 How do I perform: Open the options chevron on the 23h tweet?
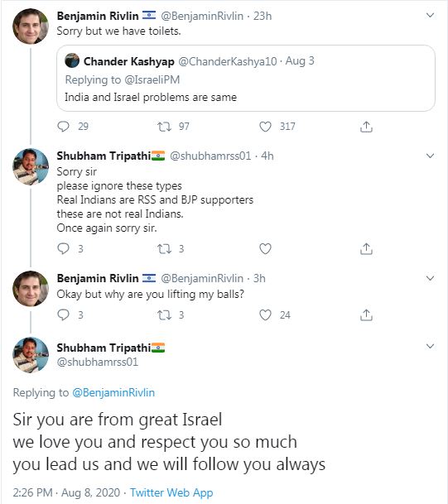[430, 15]
